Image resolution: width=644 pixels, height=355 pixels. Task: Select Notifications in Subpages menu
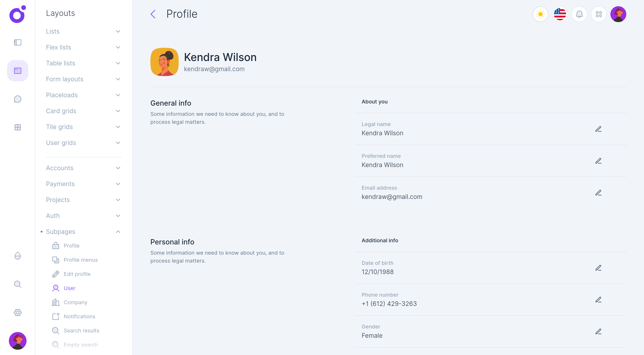click(79, 317)
